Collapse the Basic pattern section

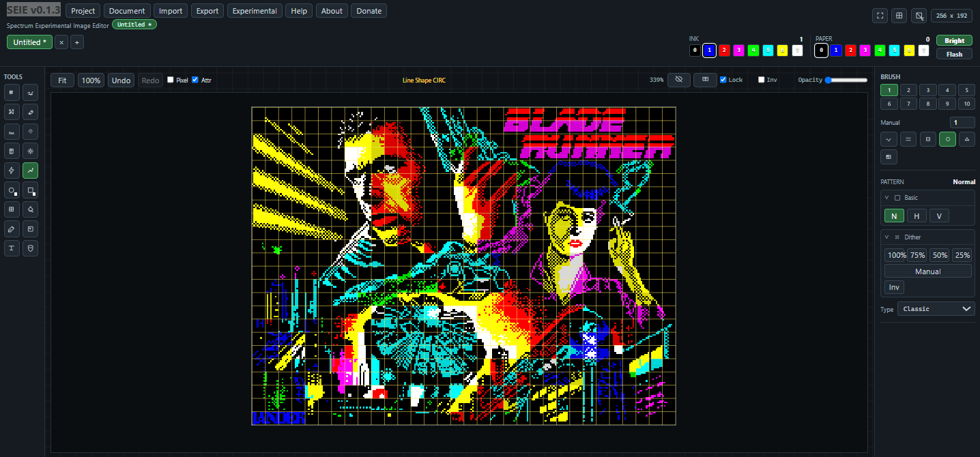click(887, 198)
